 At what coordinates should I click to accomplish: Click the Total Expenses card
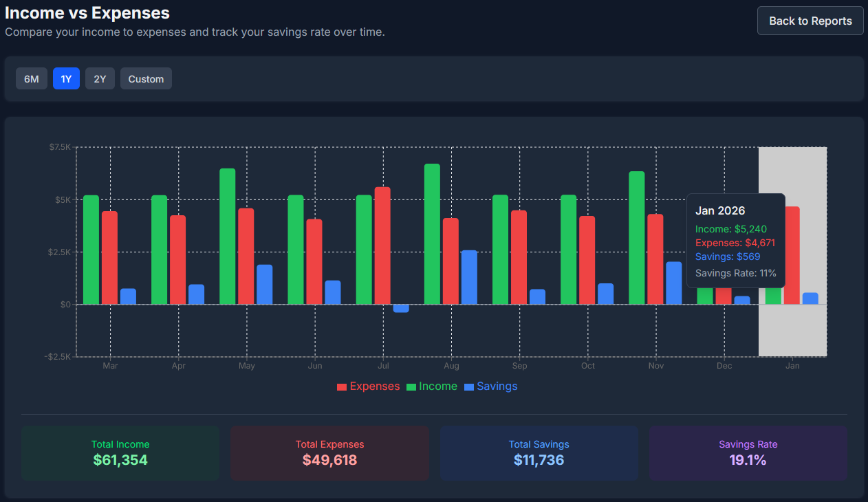[x=329, y=453]
